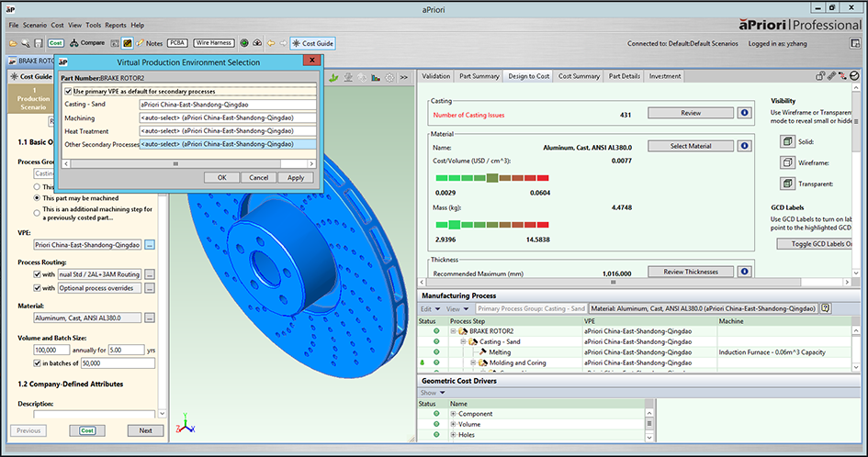Image resolution: width=868 pixels, height=457 pixels.
Task: Select Solid visibility mode icon
Action: tap(787, 141)
